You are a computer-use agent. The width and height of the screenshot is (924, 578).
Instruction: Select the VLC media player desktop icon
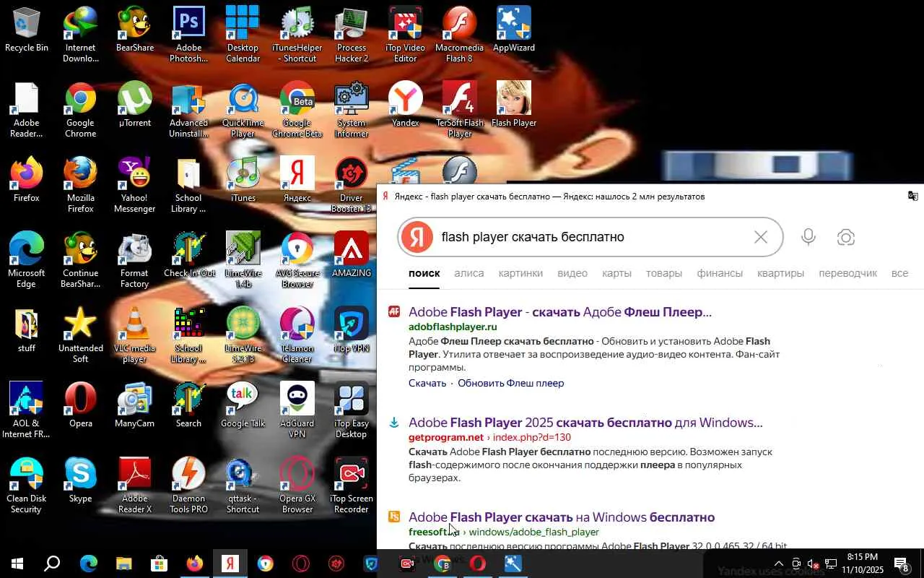(135, 335)
